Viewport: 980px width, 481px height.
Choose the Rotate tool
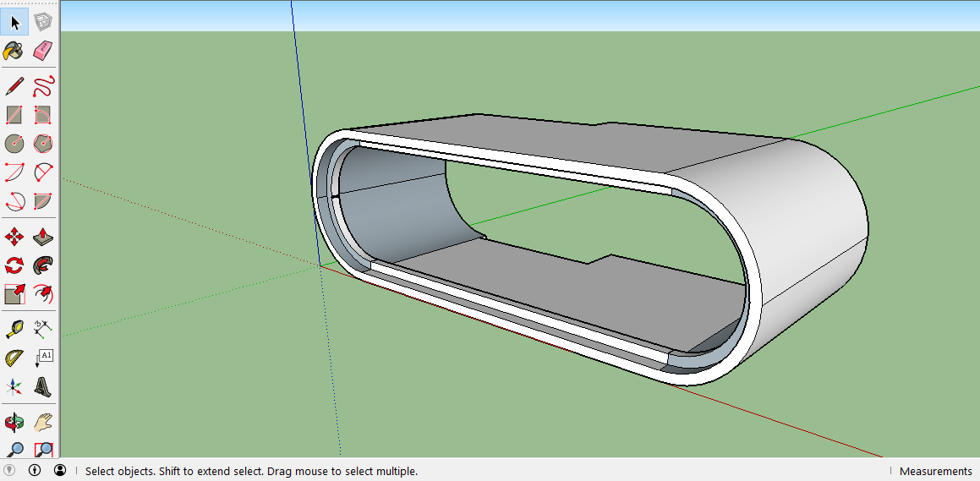[x=14, y=265]
